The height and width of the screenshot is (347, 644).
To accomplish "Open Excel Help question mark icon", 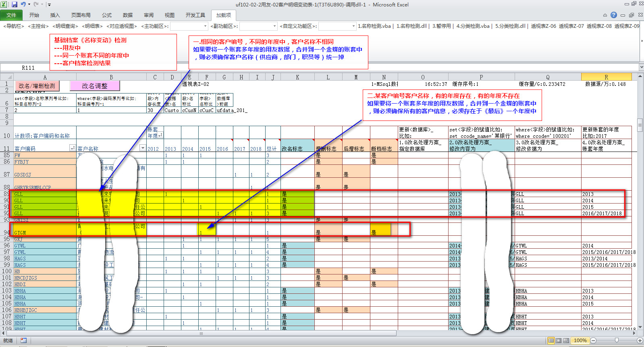I will coord(613,15).
